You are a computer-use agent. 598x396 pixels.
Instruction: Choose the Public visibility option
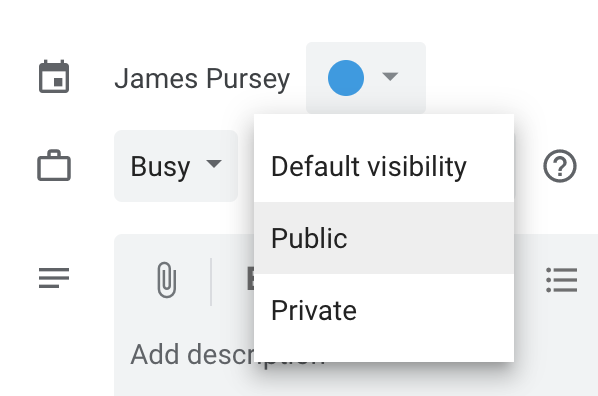(384, 238)
